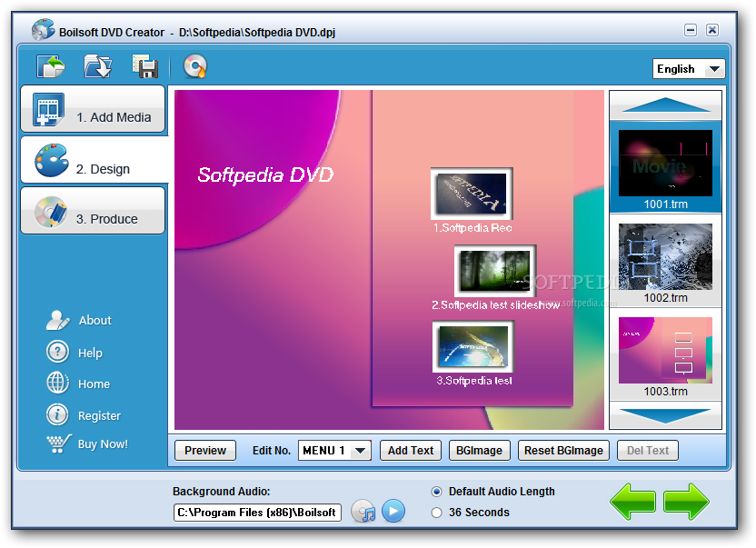Image resolution: width=756 pixels, height=548 pixels.
Task: Select the 1003.trm menu template
Action: pos(665,354)
